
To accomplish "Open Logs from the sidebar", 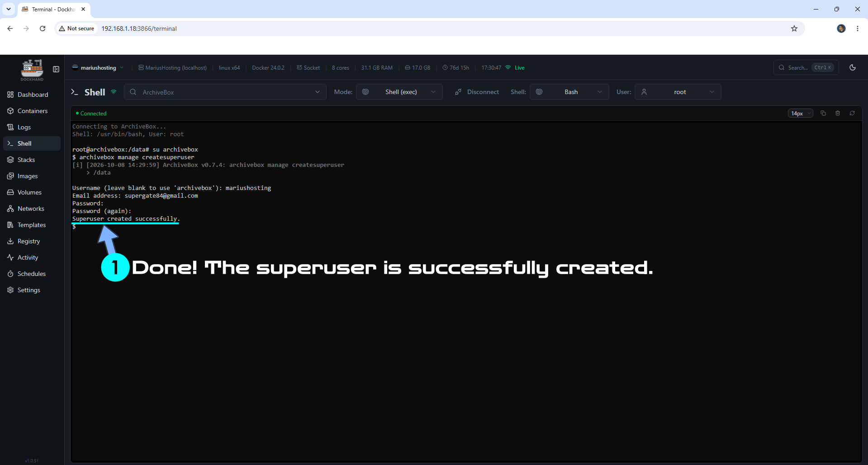I will click(x=32, y=127).
